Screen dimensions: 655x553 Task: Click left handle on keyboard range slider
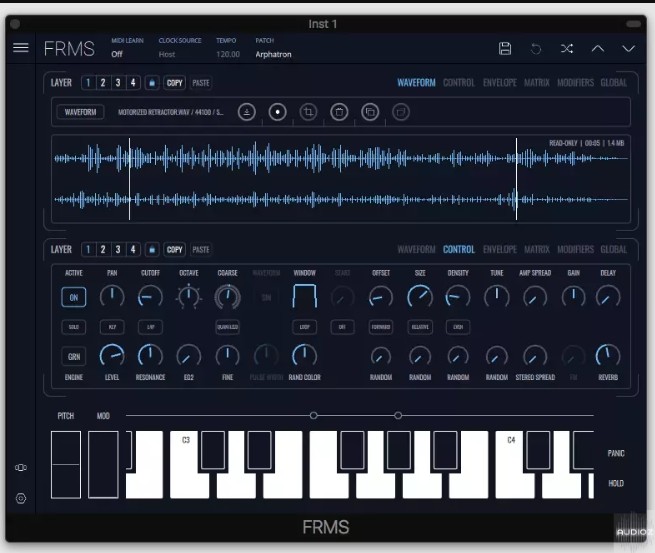click(x=313, y=415)
